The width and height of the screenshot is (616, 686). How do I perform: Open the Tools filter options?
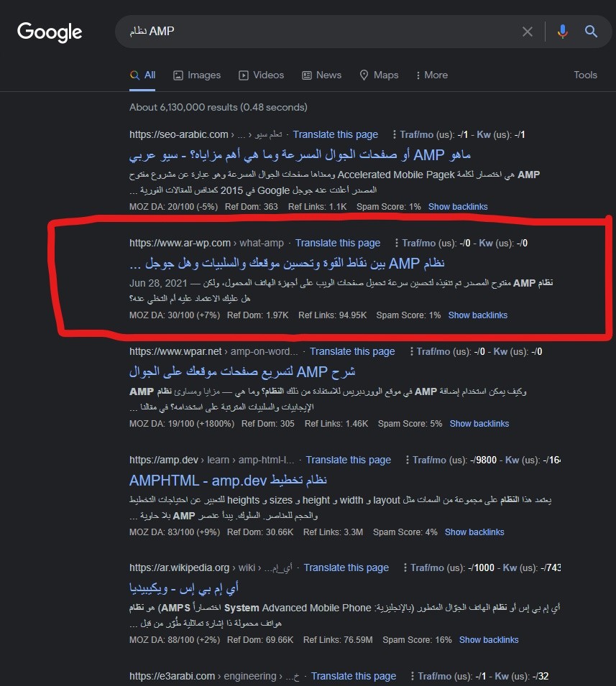tap(585, 75)
